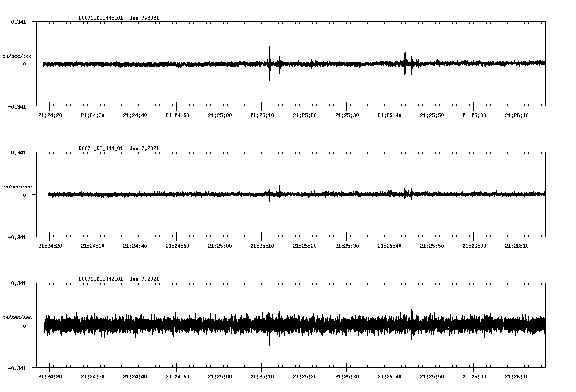Screen dimensions: 576x392
Task: Click time label 21:25:50 under HNZ plot
Action: [432, 376]
